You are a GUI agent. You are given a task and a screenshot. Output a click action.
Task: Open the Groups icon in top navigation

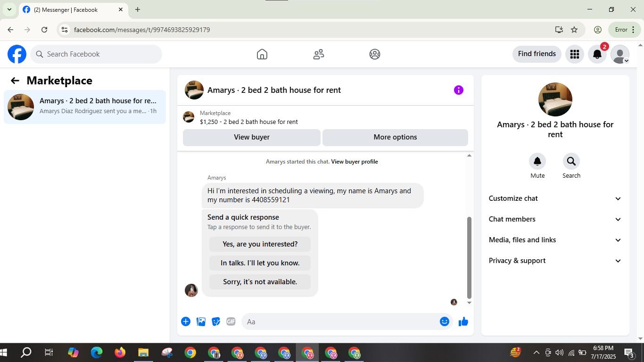tap(375, 54)
